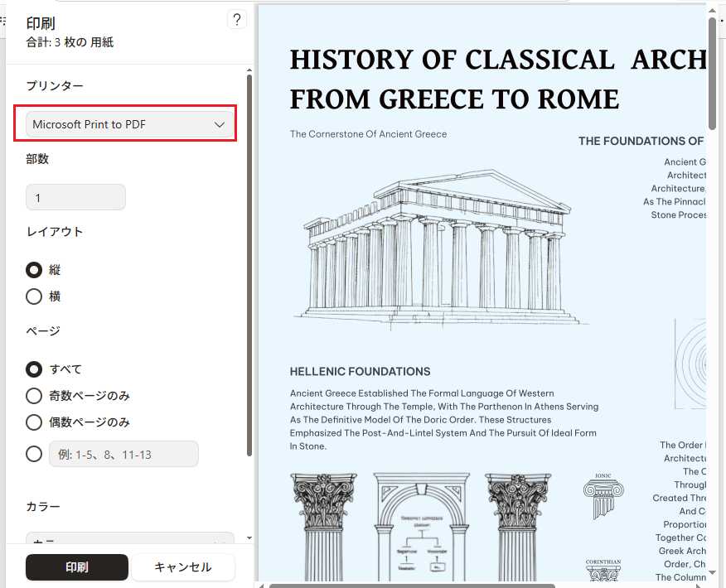Viewport: 726px width, 588px height.
Task: Click the page range input field
Action: (123, 454)
